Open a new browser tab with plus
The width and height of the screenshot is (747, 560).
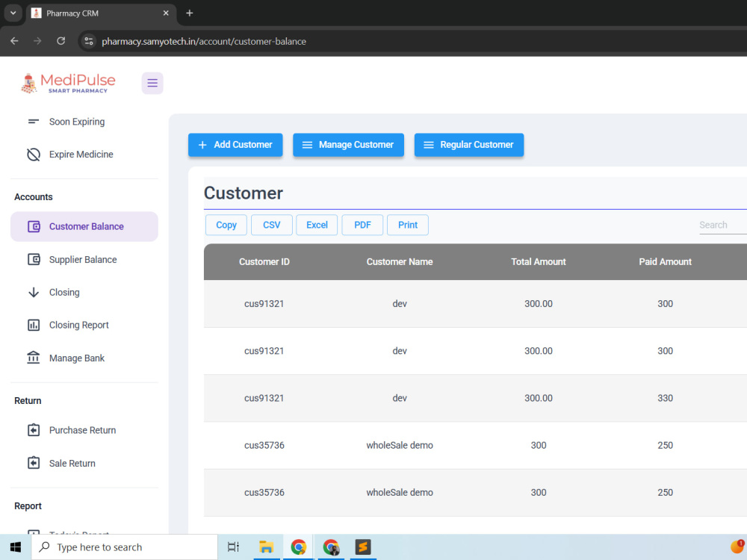coord(190,13)
